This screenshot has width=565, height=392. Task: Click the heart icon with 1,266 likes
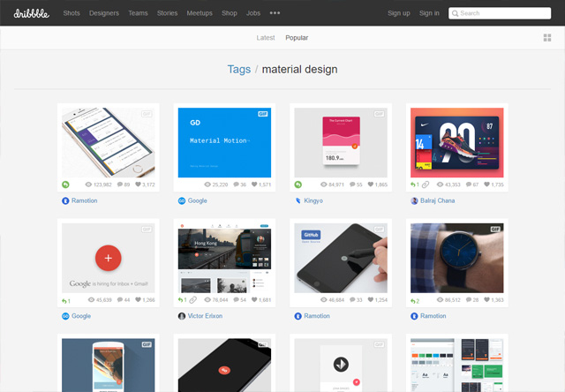coord(138,299)
